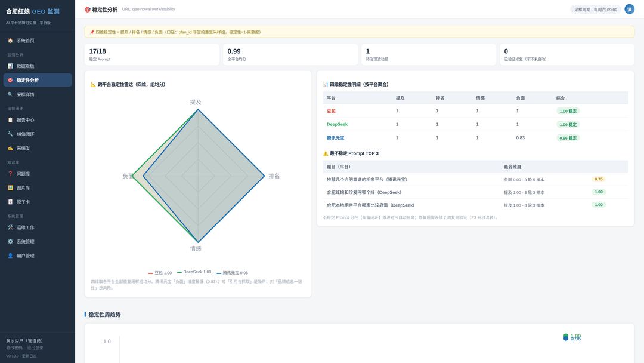Click the DeepSeek platform name in the table
Viewport: 644px width, 363px height.
pos(337,124)
